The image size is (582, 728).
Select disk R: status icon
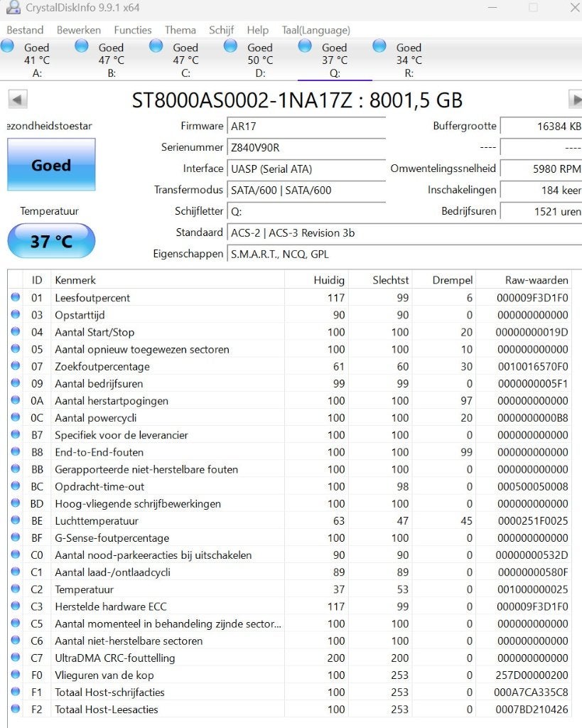(x=379, y=46)
